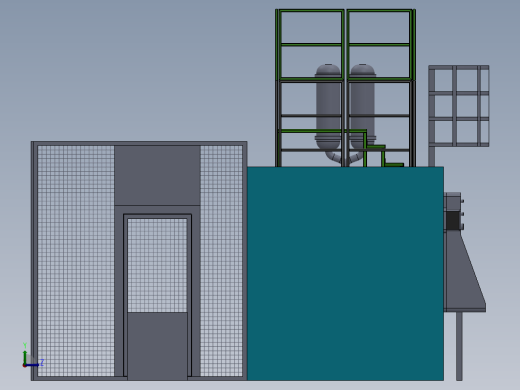Pick the narrow mesh panel right of the door
This screenshot has height=390, width=520.
click(x=221, y=261)
